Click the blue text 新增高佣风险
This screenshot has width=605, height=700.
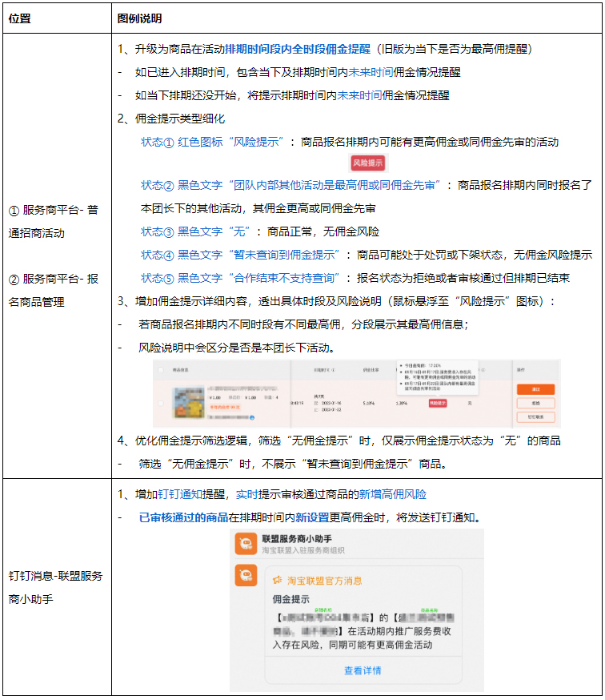coord(393,494)
